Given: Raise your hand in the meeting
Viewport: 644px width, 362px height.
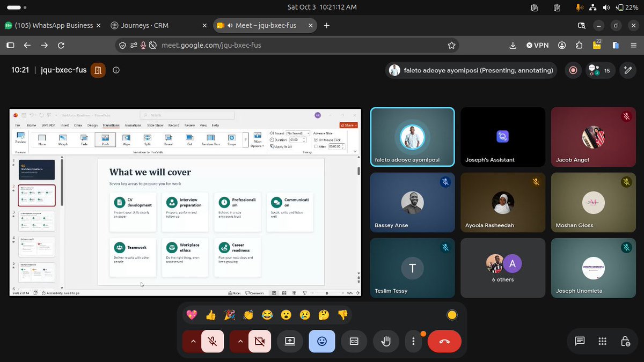Looking at the screenshot, I should coord(385,341).
